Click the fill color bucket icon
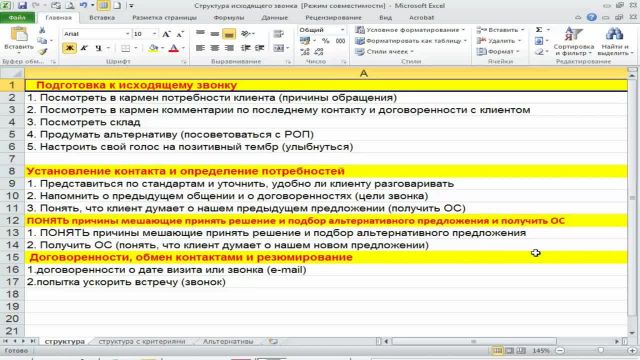The image size is (640, 360). pos(153,48)
